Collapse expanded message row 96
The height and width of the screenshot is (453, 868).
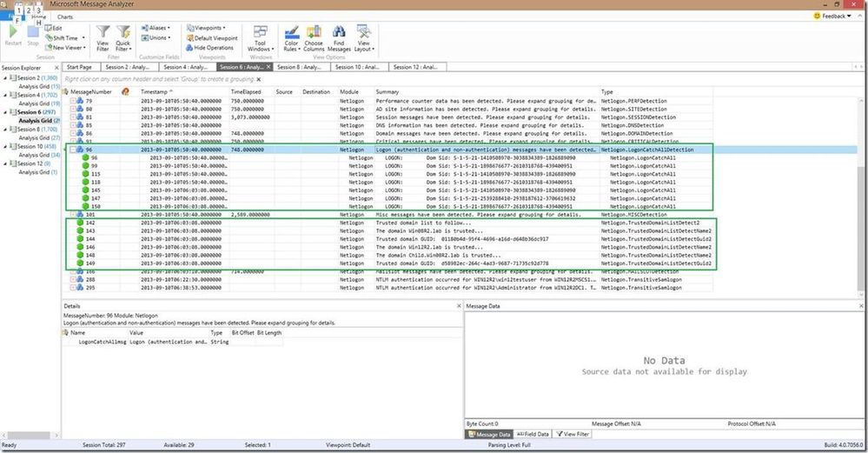pyautogui.click(x=73, y=150)
